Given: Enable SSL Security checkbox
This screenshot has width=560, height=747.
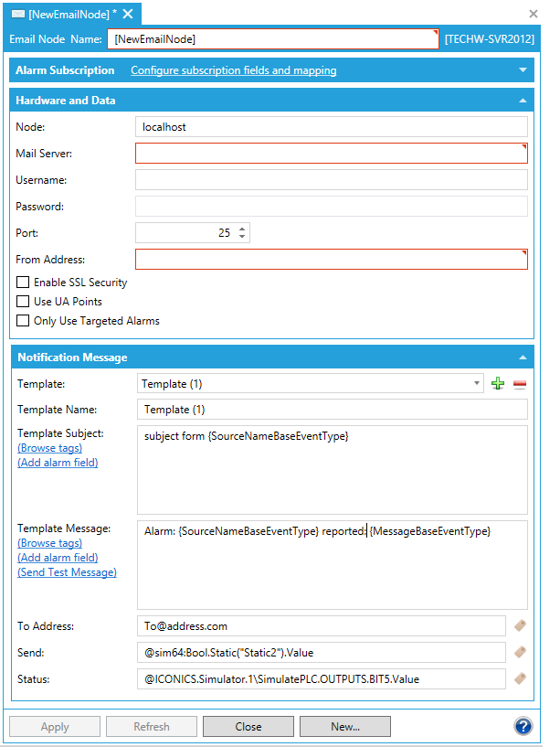Looking at the screenshot, I should coord(24,283).
